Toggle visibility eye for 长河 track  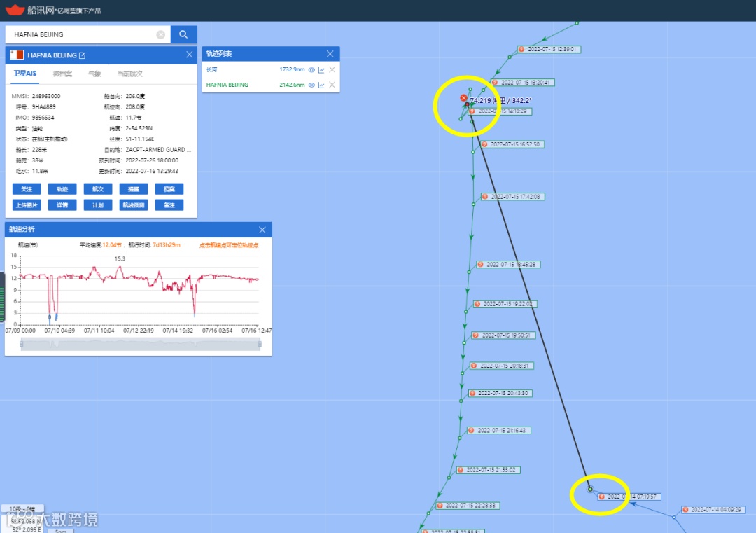[x=312, y=70]
